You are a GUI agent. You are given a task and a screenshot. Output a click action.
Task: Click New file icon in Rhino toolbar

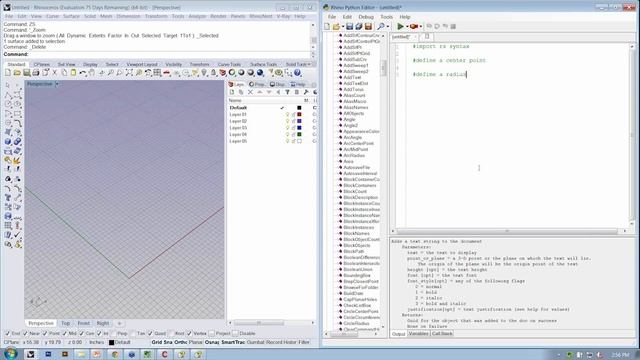(x=8, y=73)
